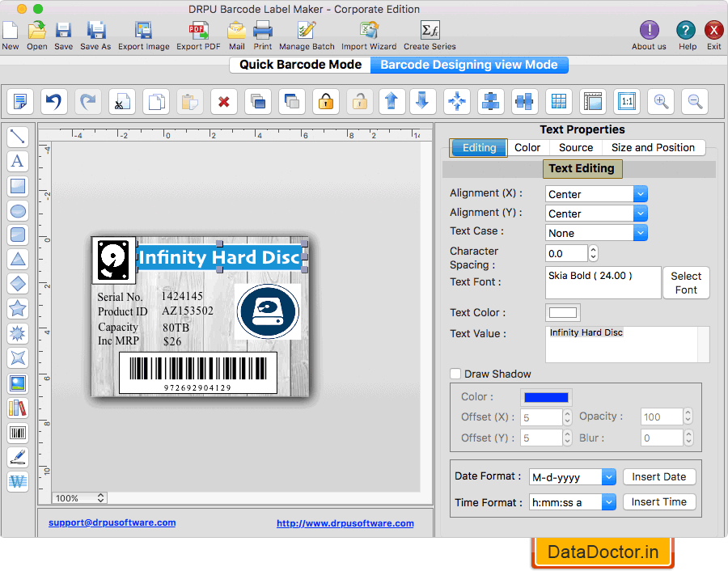The height and width of the screenshot is (571, 728).
Task: Select the Line drawing tool
Action: 18,137
